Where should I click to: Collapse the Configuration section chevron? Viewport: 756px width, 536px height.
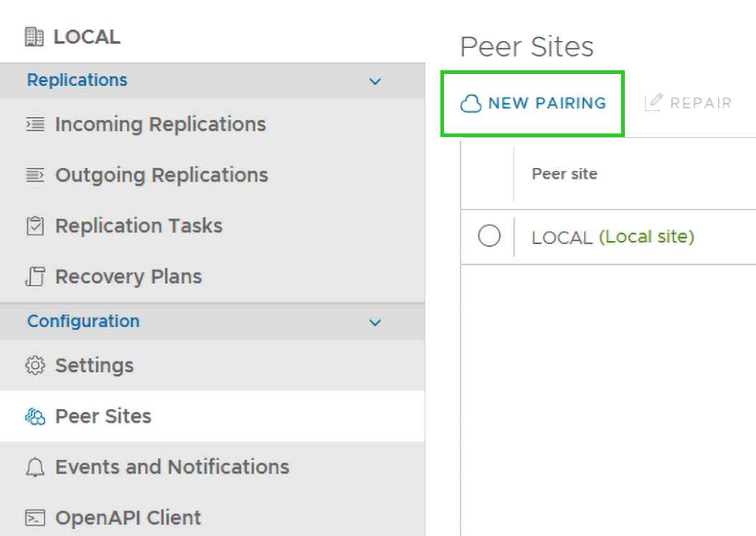(x=374, y=322)
